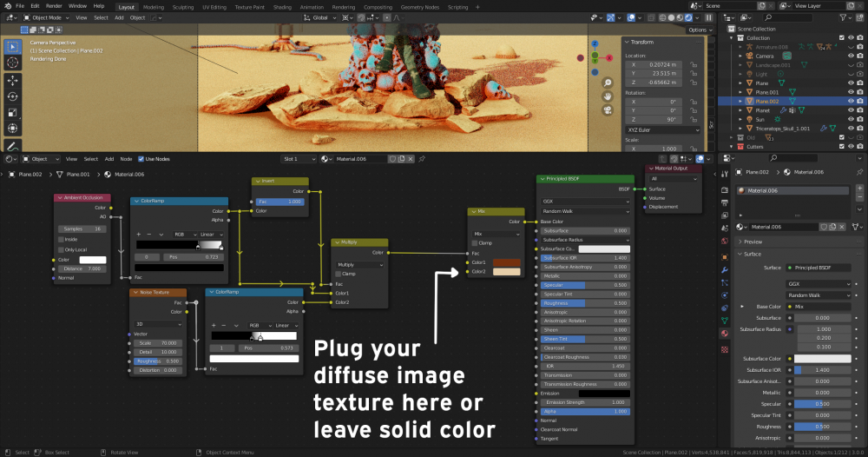Open Global transform orientation dropdown

[320, 17]
